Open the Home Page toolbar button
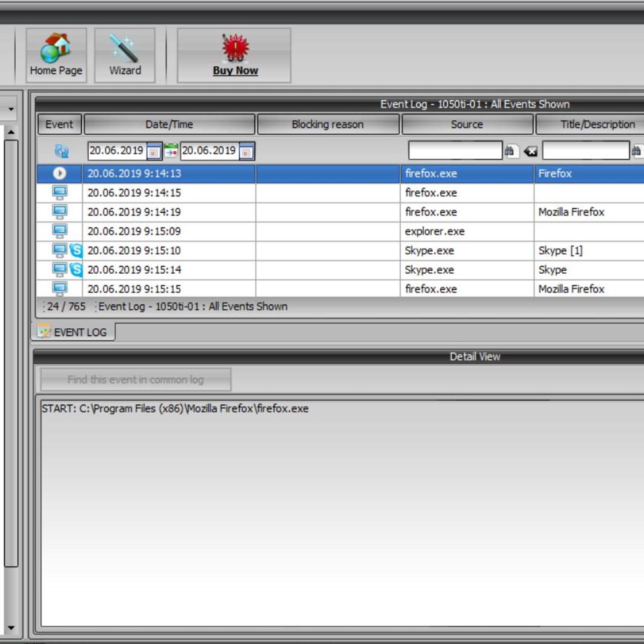This screenshot has height=644, width=644. tap(56, 55)
